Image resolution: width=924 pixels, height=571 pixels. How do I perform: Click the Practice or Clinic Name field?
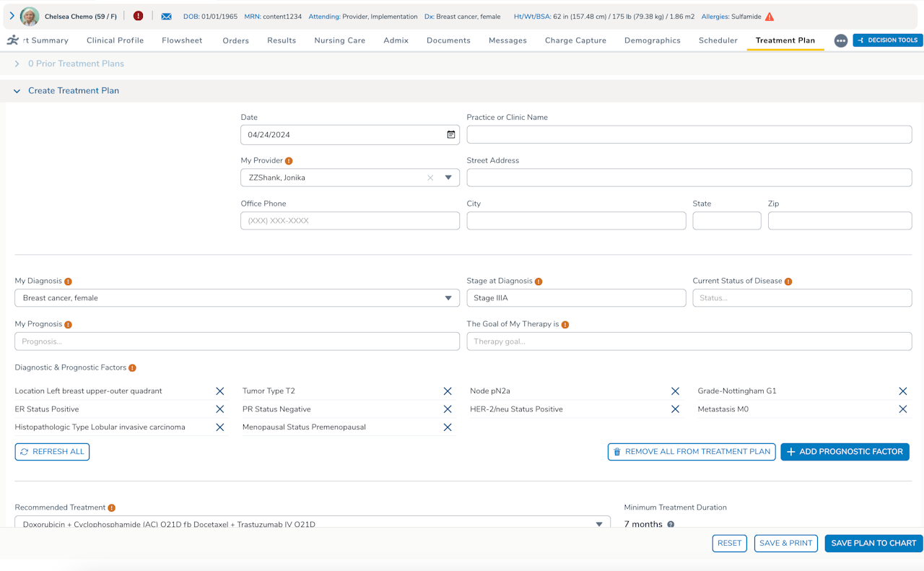tap(689, 135)
